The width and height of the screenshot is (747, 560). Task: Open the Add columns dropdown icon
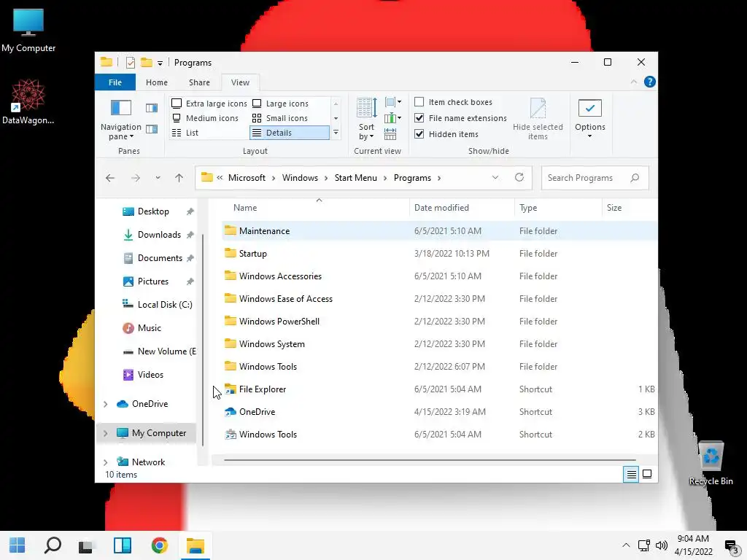(x=393, y=117)
